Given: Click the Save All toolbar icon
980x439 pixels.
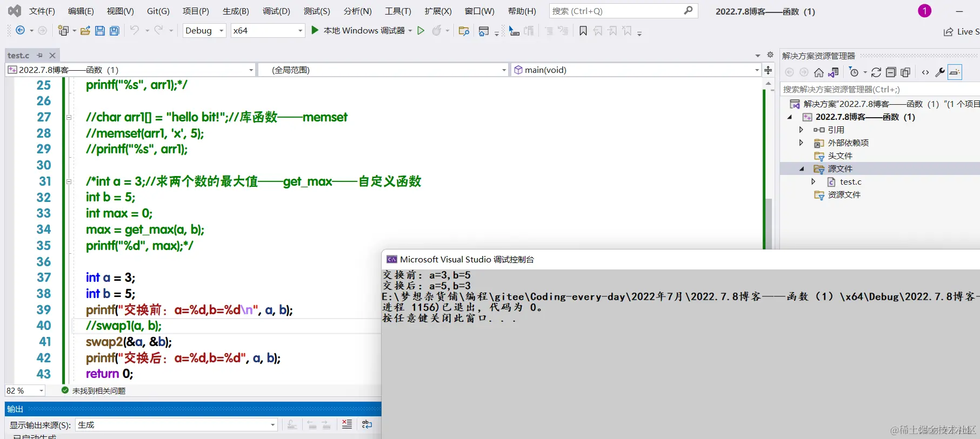Looking at the screenshot, I should 114,31.
